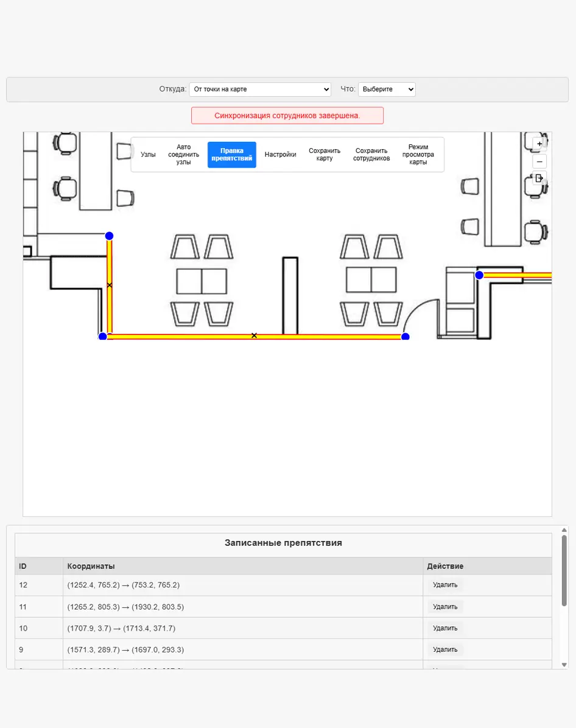Click the obstacles table vertical scrollbar

click(564, 570)
